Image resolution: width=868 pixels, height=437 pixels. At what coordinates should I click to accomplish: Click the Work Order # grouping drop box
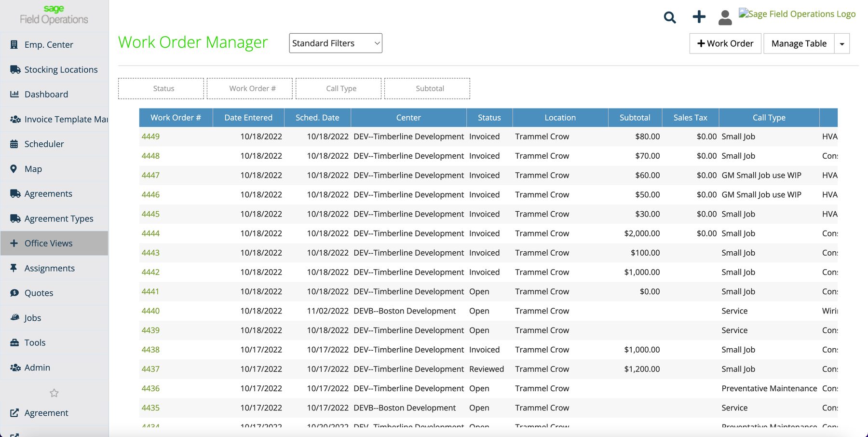[250, 89]
